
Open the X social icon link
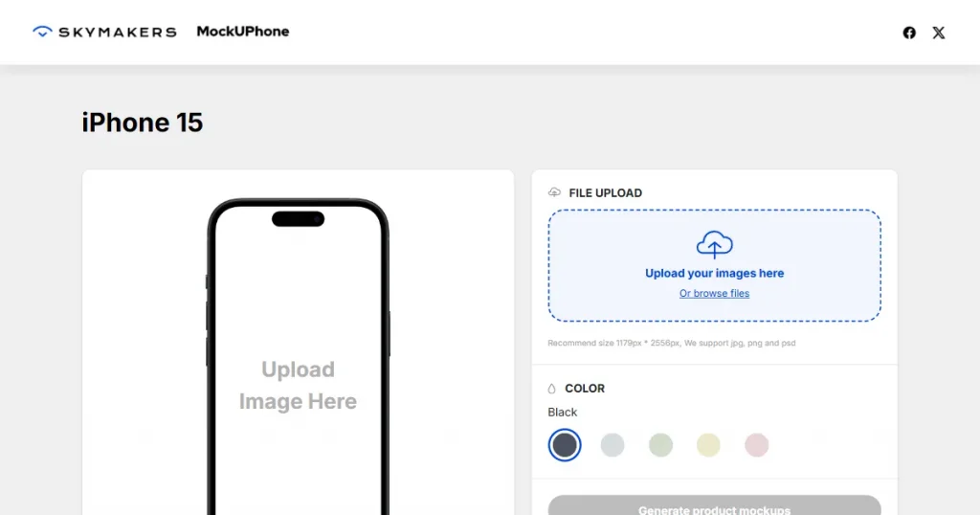939,33
